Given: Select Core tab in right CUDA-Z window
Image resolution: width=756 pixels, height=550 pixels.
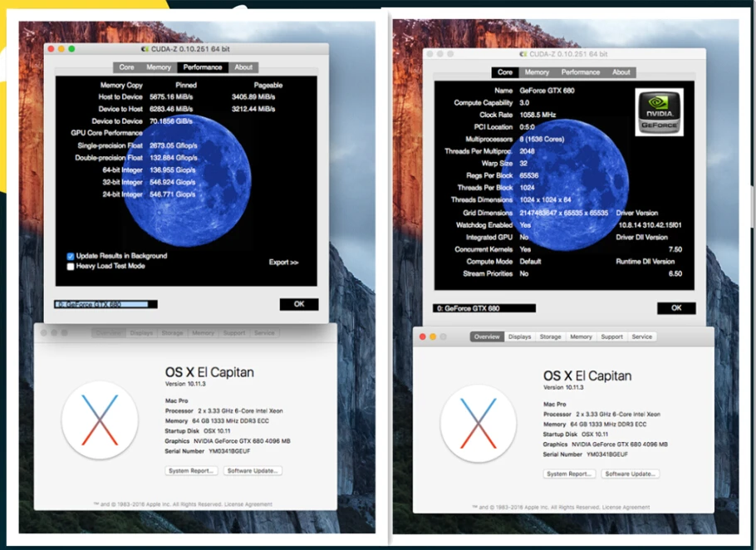Looking at the screenshot, I should coord(505,72).
